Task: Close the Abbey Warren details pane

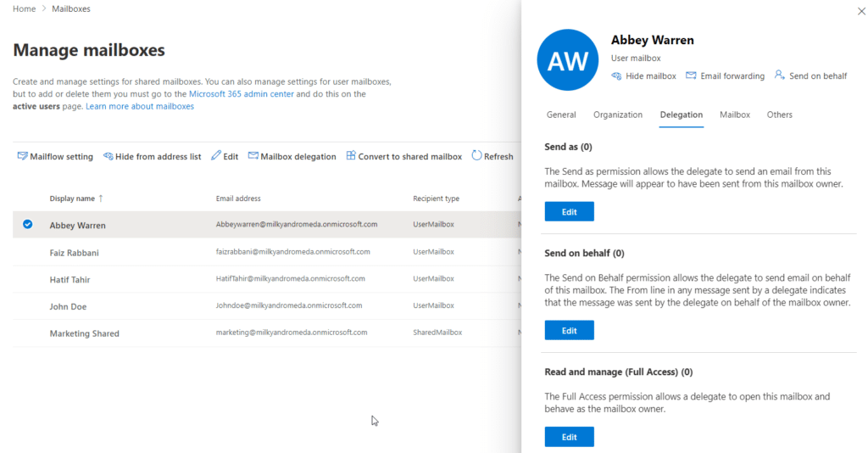Action: click(861, 11)
